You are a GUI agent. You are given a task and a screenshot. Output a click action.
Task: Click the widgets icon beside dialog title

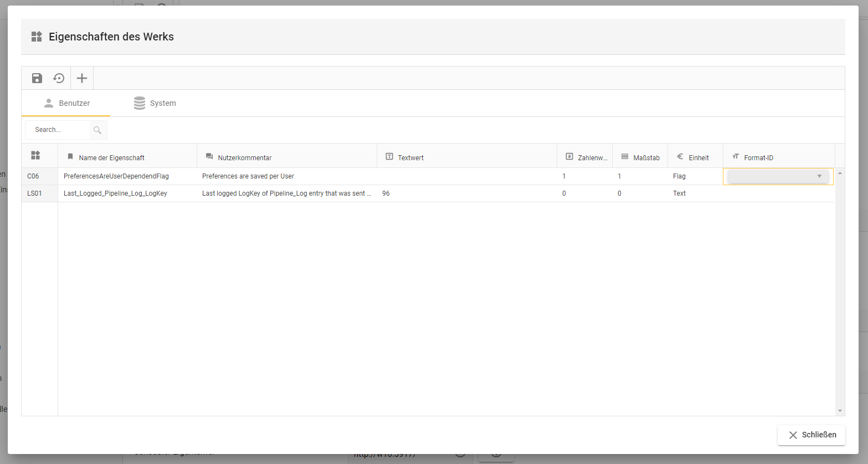[x=37, y=37]
